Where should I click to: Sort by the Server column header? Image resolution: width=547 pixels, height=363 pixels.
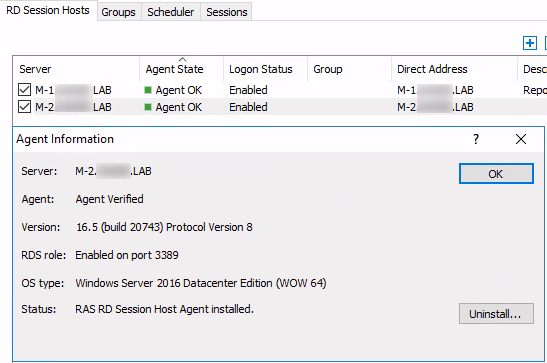[x=76, y=69]
